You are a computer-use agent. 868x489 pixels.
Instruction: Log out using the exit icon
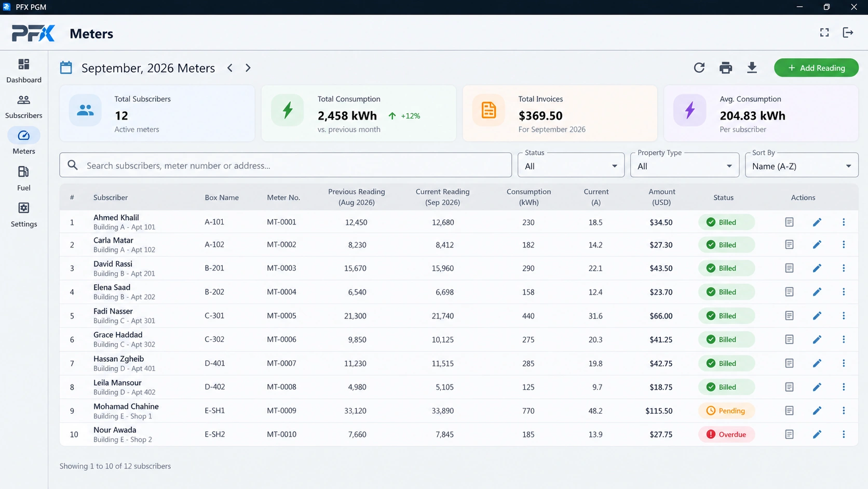click(848, 33)
